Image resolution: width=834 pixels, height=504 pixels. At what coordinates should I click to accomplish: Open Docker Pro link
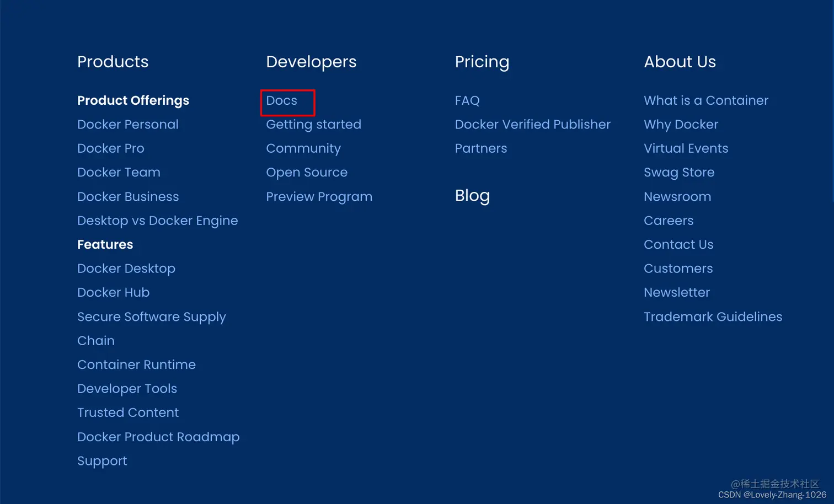point(110,148)
